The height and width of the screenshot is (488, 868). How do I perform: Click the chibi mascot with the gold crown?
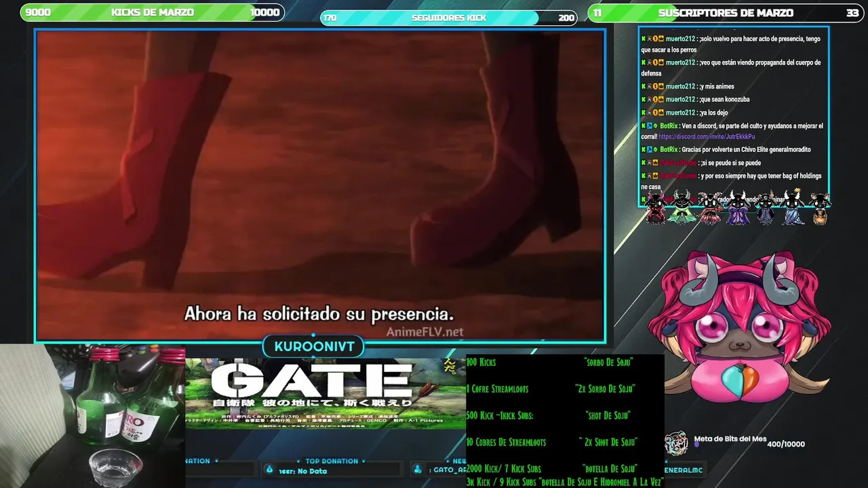792,207
